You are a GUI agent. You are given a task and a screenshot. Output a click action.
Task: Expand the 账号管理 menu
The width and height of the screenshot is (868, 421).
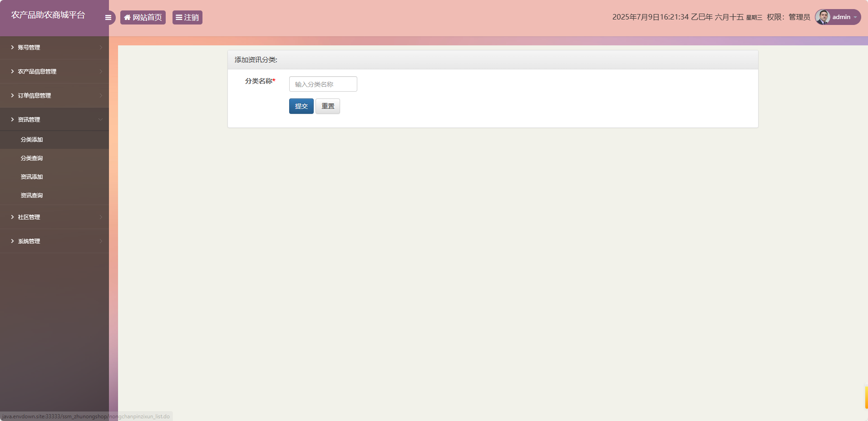click(54, 47)
